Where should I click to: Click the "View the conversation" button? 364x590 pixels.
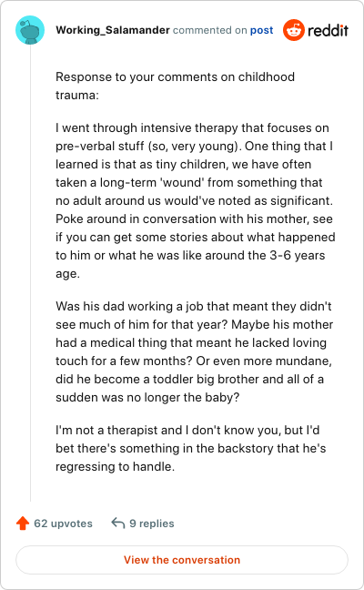click(x=182, y=560)
